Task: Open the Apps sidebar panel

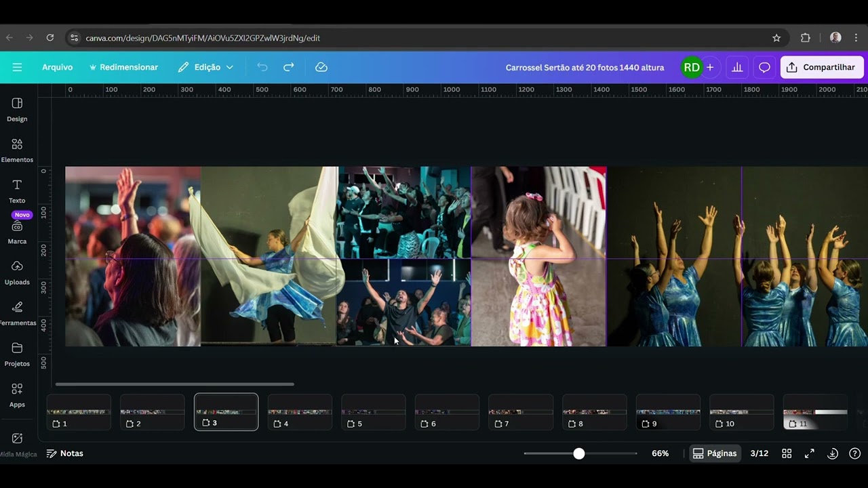Action: [17, 395]
